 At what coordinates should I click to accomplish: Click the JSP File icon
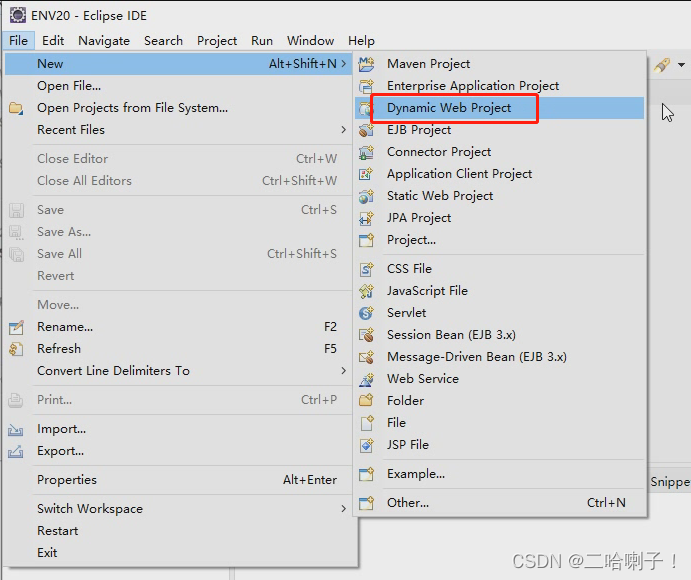pos(366,445)
